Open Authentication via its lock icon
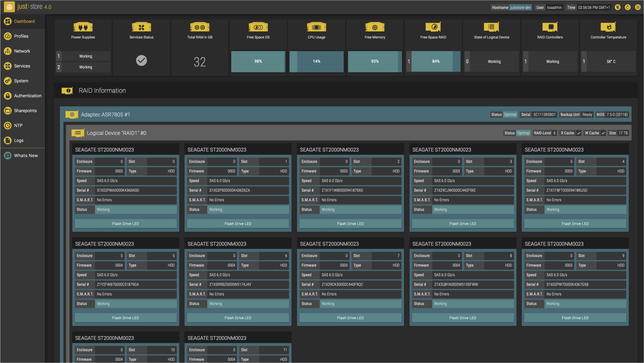644x363 pixels. (8, 96)
